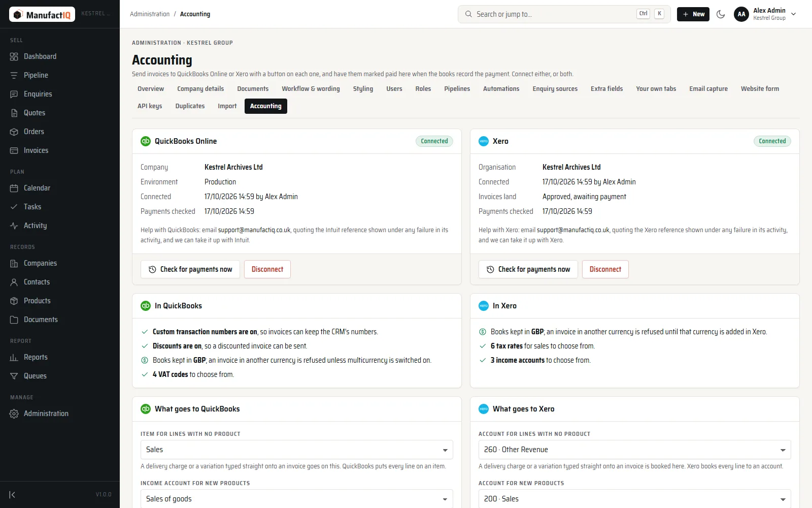Open the API keys tab

pyautogui.click(x=150, y=106)
